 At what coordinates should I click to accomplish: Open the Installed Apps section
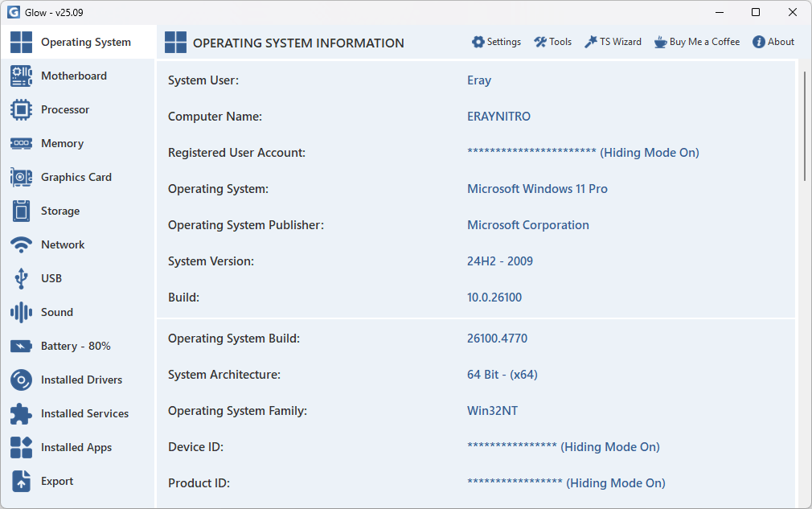click(x=76, y=447)
